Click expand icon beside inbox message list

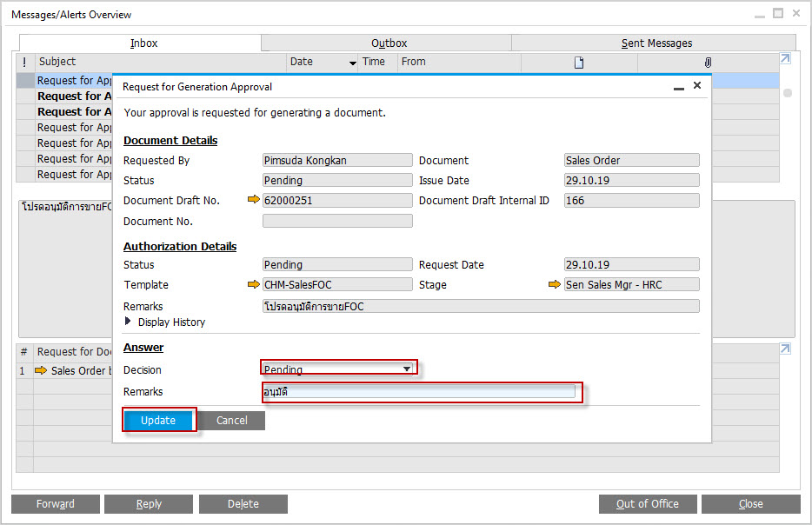785,59
